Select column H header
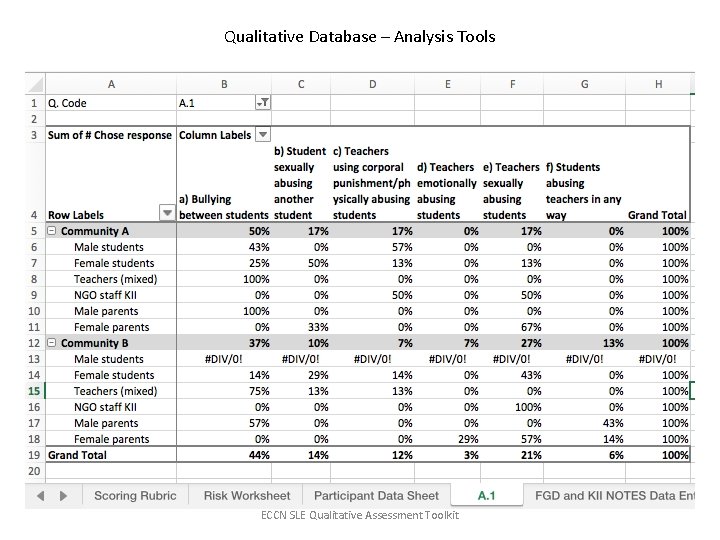This screenshot has width=720, height=540. point(658,84)
